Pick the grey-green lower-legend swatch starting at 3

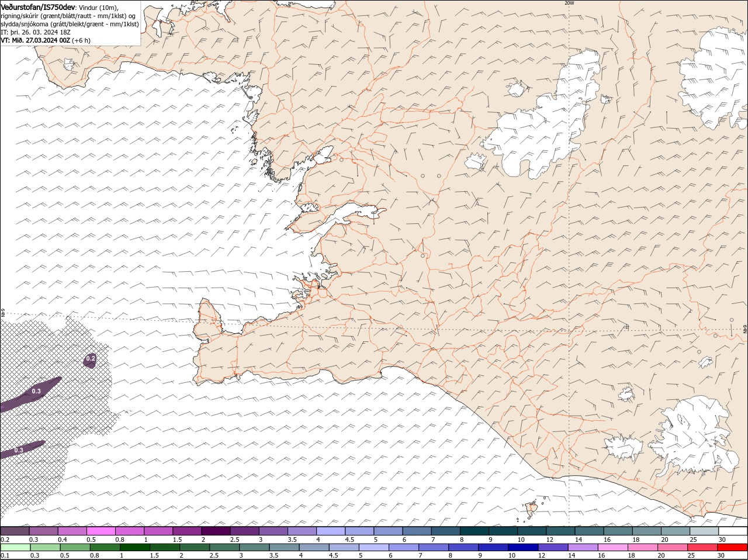(x=254, y=548)
